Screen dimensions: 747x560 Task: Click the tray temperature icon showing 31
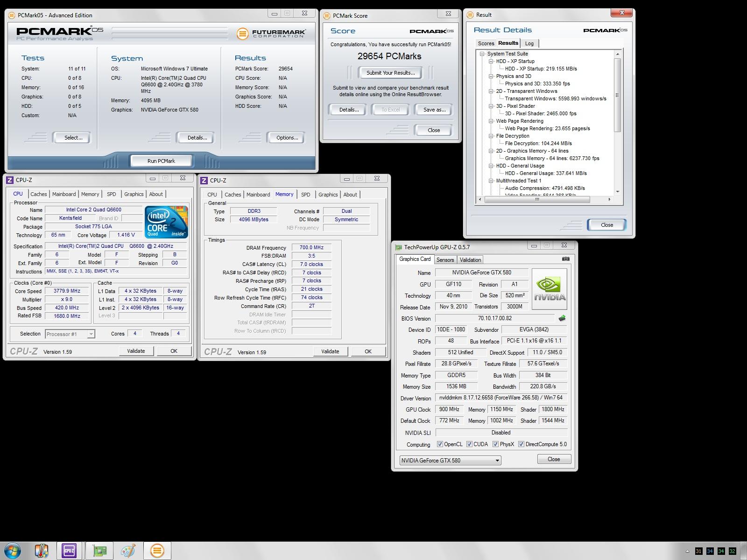[698, 551]
